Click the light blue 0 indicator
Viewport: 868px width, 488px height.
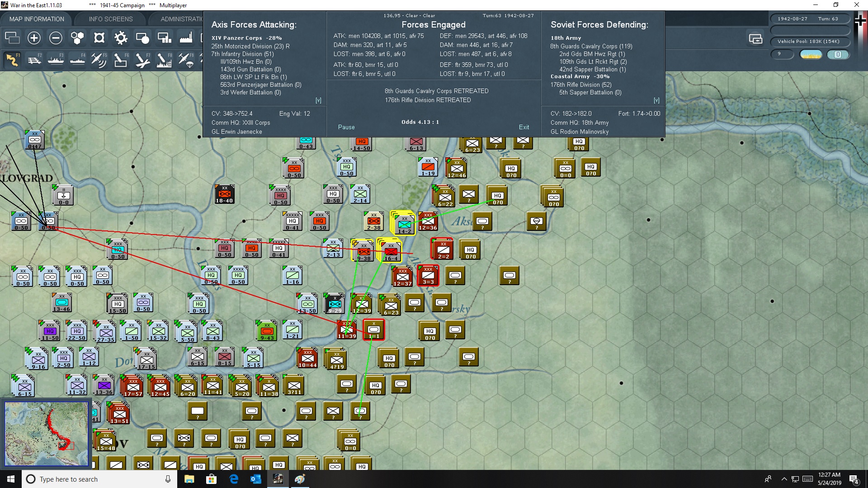click(838, 55)
